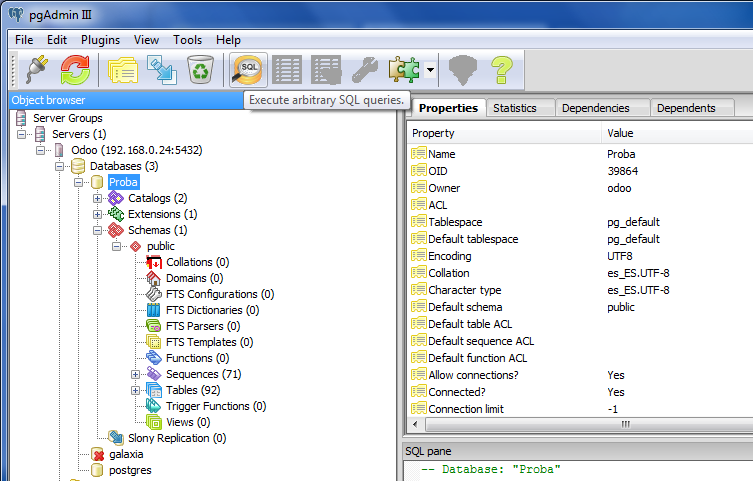Open help with the question mark icon
The image size is (753, 481).
point(502,70)
